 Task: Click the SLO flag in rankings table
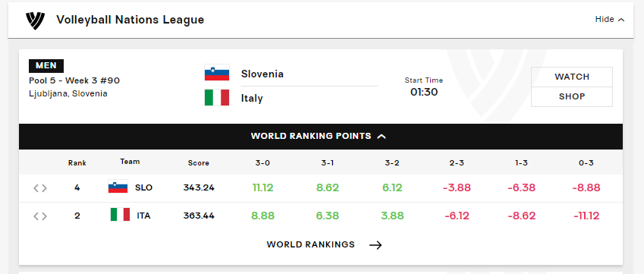[x=118, y=187]
